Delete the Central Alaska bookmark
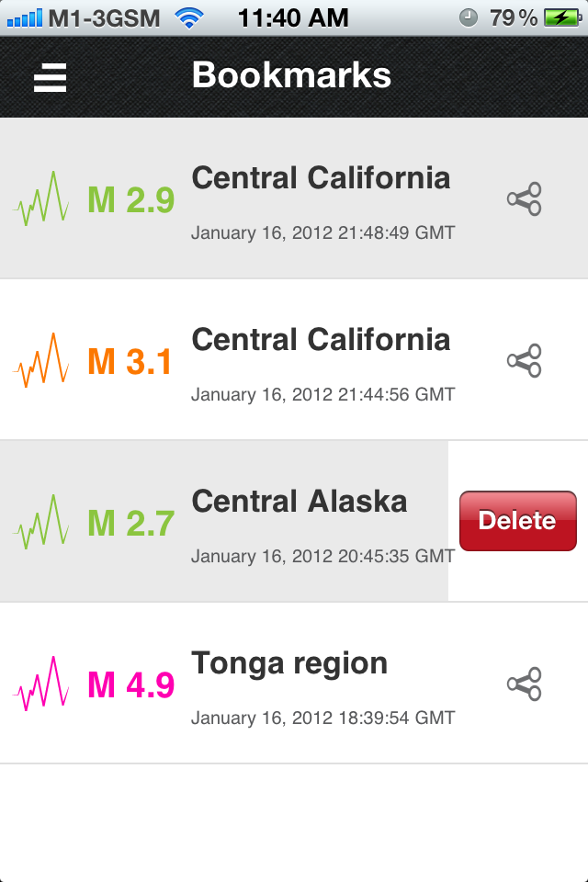The image size is (588, 882). (x=517, y=521)
